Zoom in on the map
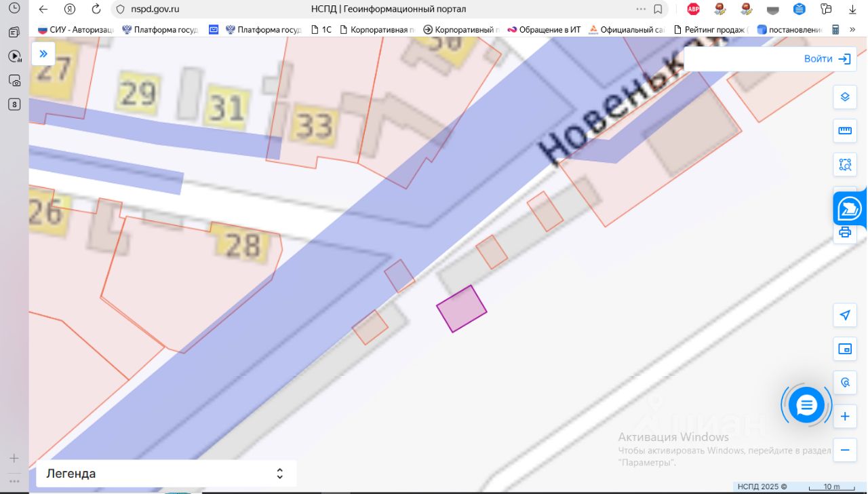 coord(845,416)
